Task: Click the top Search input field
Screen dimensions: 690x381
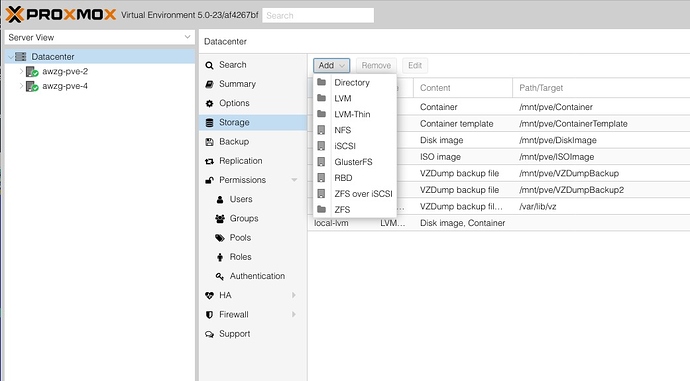Action: [x=318, y=15]
